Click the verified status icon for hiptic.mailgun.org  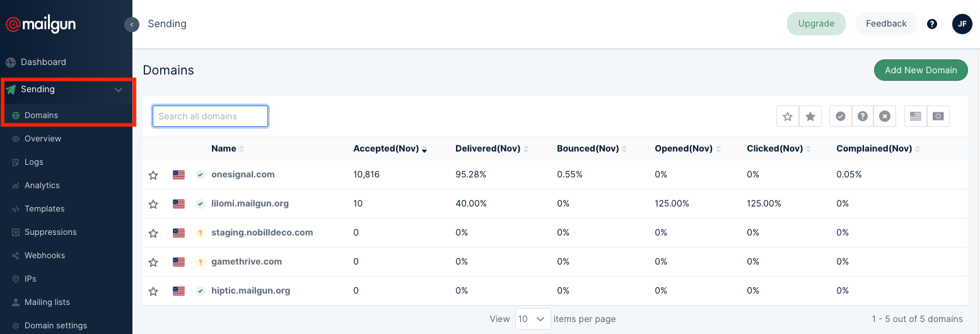pyautogui.click(x=201, y=291)
